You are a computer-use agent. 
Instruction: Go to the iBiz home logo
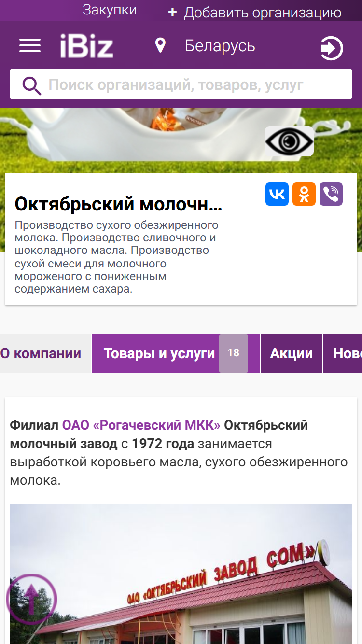click(87, 46)
